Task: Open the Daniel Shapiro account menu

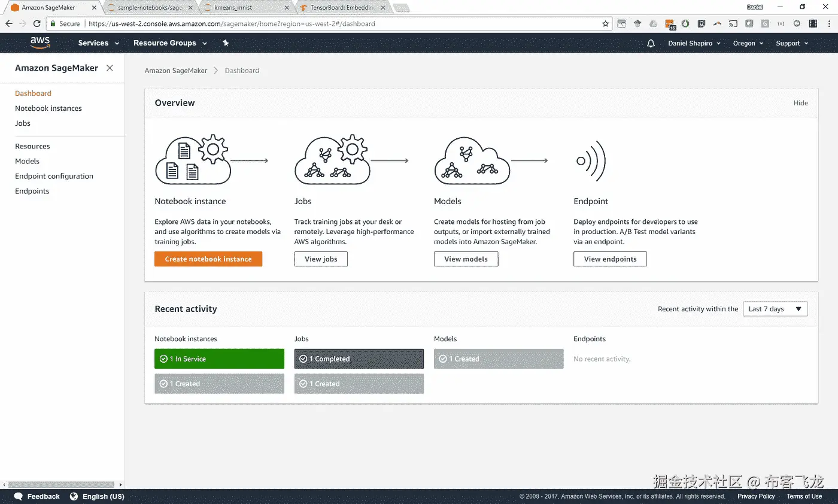Action: coord(694,43)
